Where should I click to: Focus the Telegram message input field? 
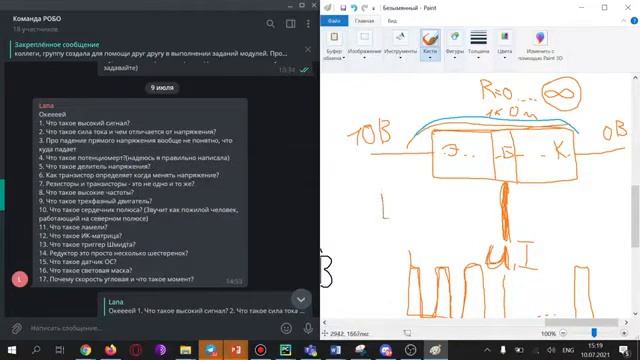151,328
